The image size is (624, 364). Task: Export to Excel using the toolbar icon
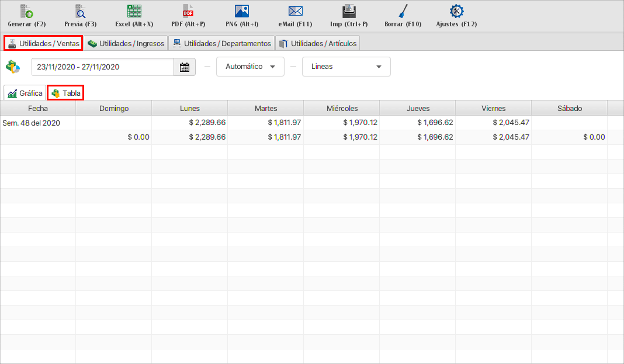pyautogui.click(x=134, y=12)
